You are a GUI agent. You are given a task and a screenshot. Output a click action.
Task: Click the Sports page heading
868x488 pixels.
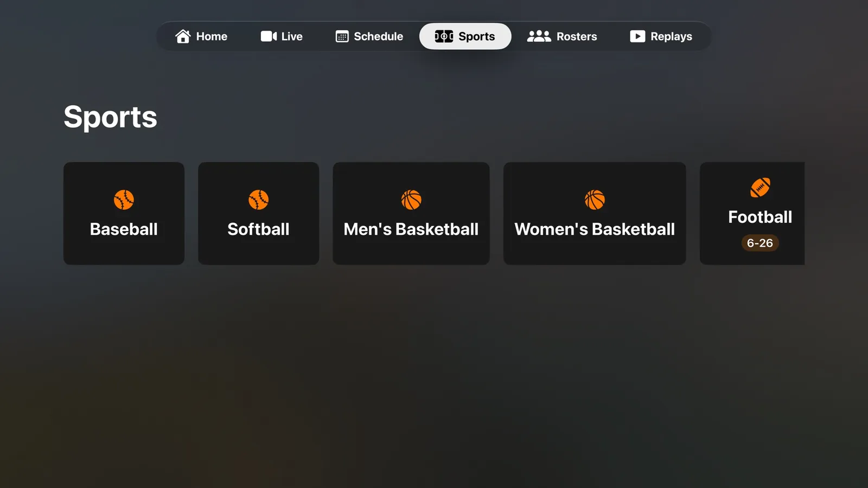(110, 117)
